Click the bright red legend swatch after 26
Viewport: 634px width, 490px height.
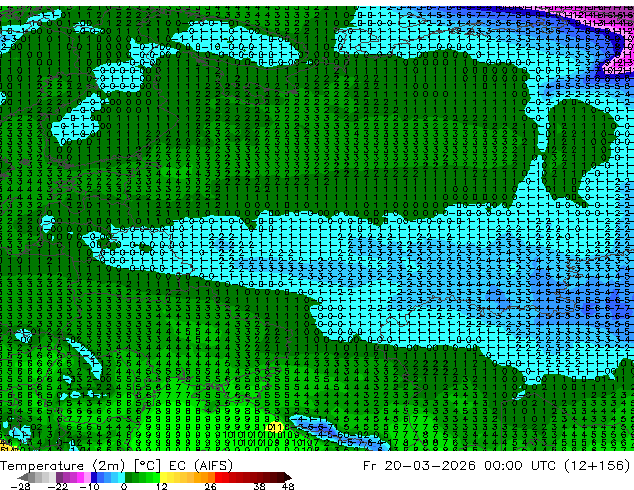tap(218, 477)
